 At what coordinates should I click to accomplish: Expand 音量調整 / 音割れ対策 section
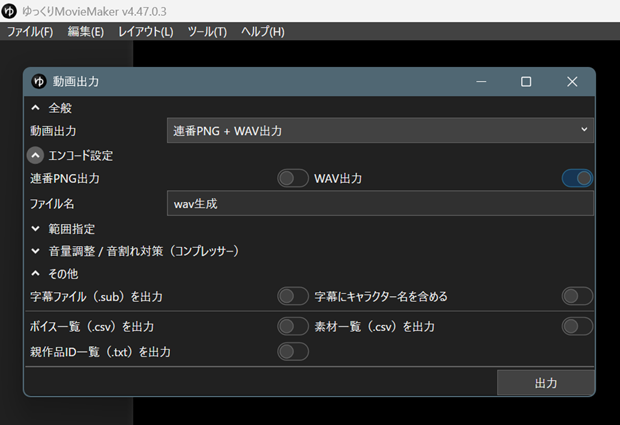36,251
